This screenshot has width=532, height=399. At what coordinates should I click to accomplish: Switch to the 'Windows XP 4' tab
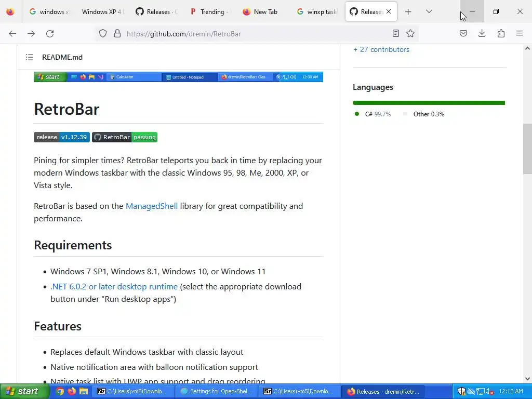[103, 11]
